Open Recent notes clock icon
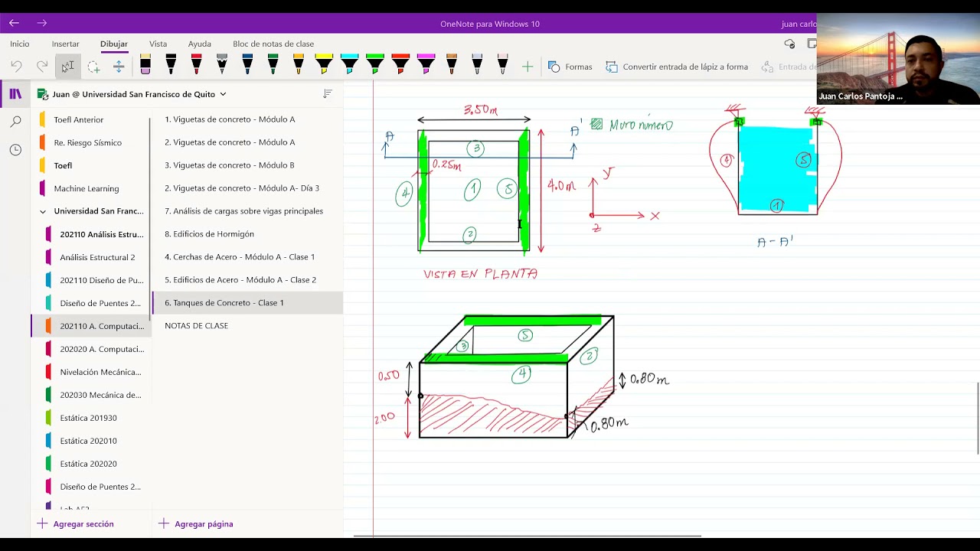 pos(15,149)
